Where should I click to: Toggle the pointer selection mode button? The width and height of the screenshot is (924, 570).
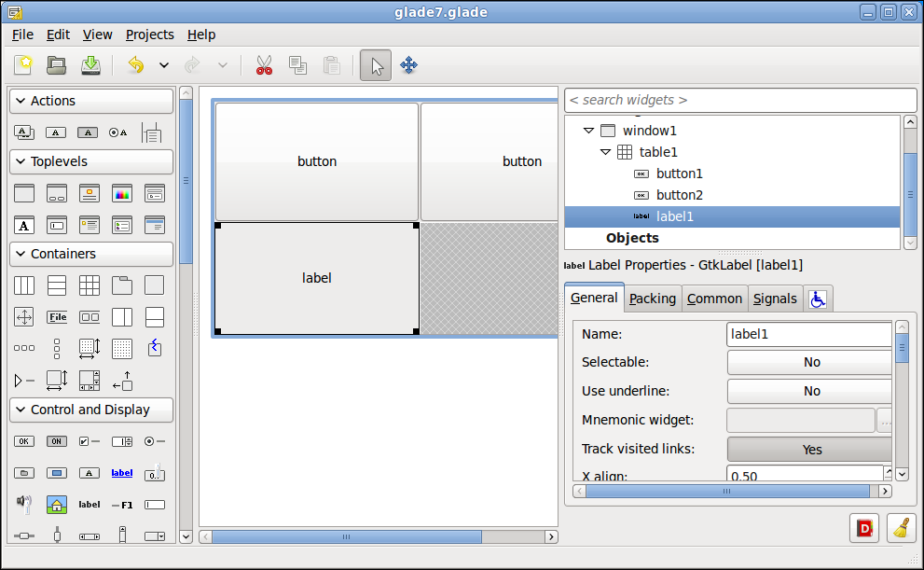click(x=376, y=65)
